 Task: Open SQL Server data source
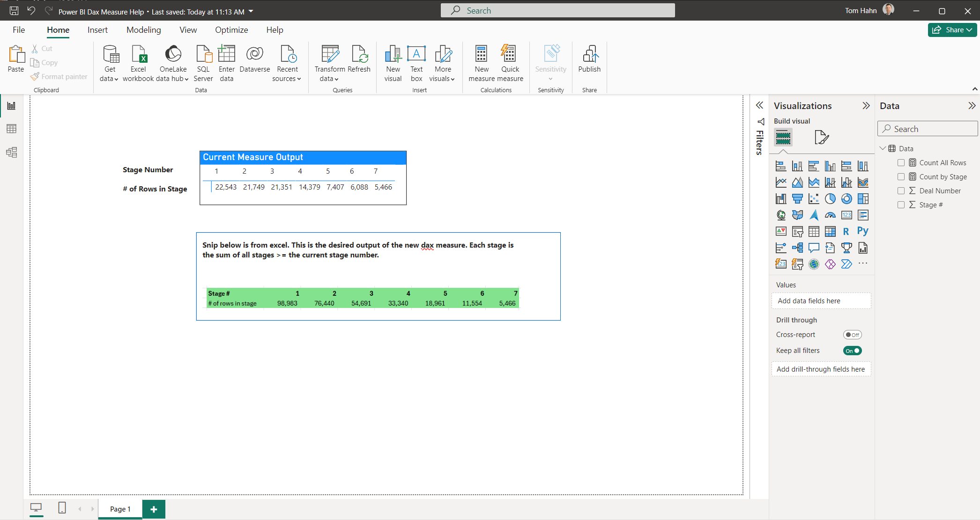click(x=203, y=63)
